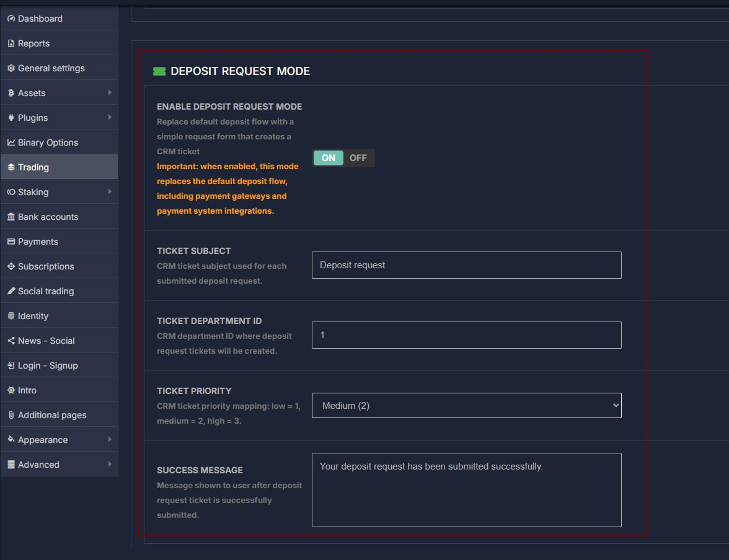Screen dimensions: 729x560
Task: Click the green ticket icon in section header
Action: click(159, 71)
